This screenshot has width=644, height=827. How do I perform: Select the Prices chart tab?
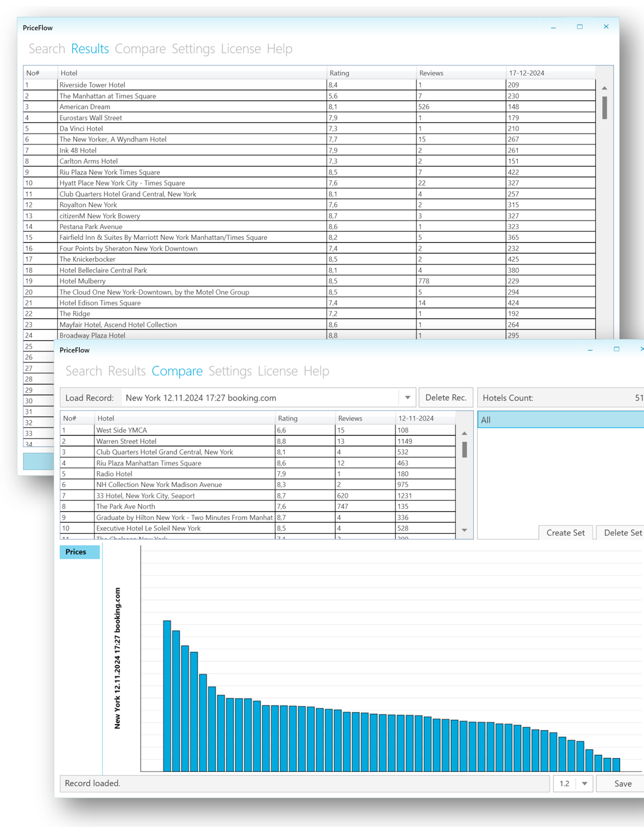coord(80,552)
